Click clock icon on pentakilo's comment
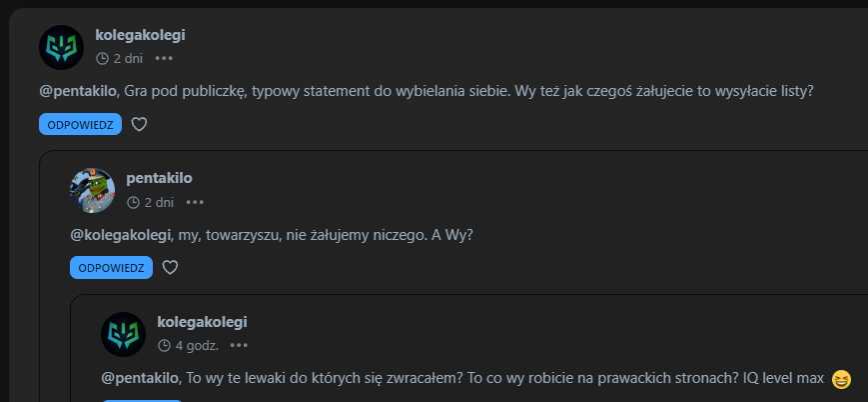The image size is (868, 402). click(x=134, y=202)
